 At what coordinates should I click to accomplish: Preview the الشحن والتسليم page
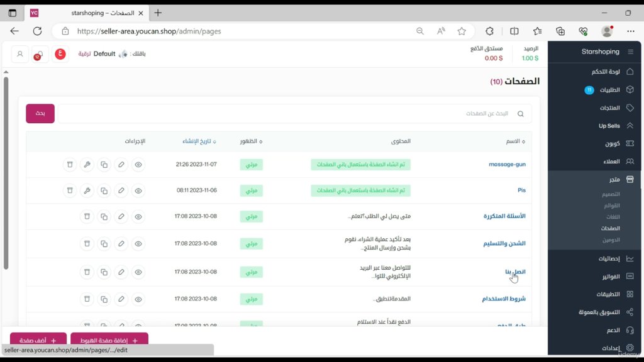tap(138, 244)
